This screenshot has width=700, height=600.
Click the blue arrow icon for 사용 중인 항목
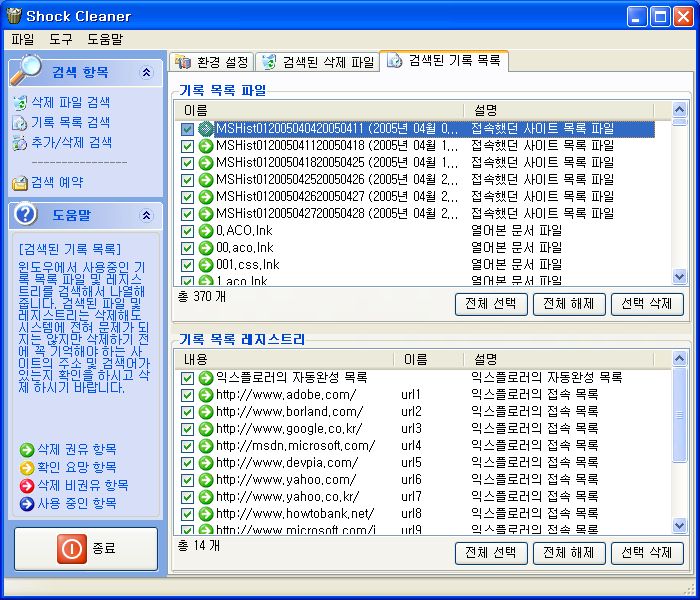coord(27,504)
